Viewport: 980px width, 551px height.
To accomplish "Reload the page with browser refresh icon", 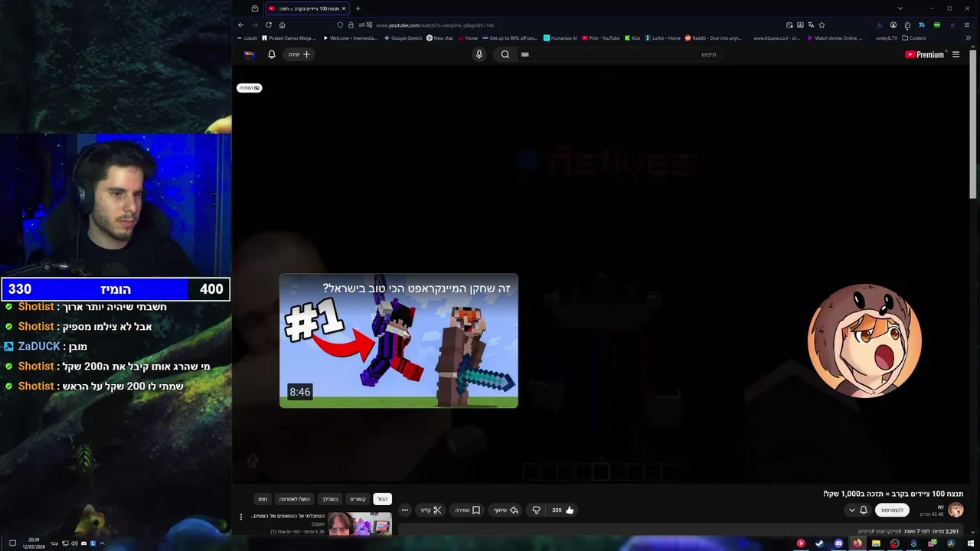I will 269,24.
